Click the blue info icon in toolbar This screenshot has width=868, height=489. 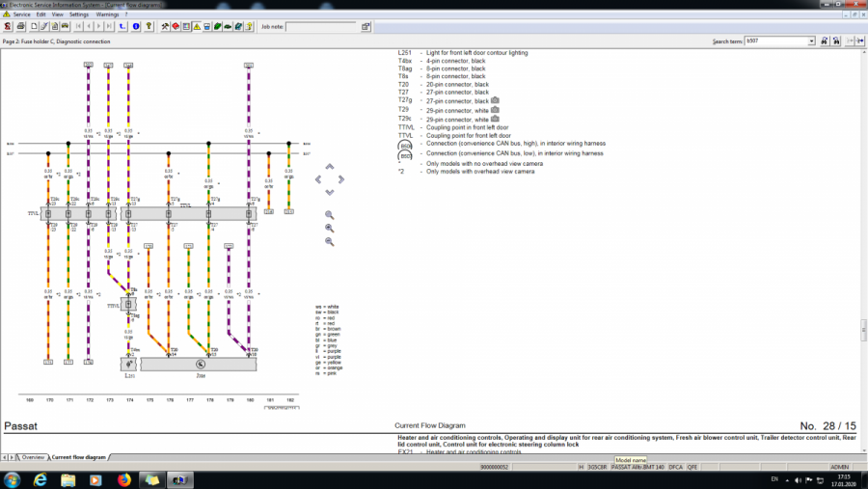click(136, 26)
